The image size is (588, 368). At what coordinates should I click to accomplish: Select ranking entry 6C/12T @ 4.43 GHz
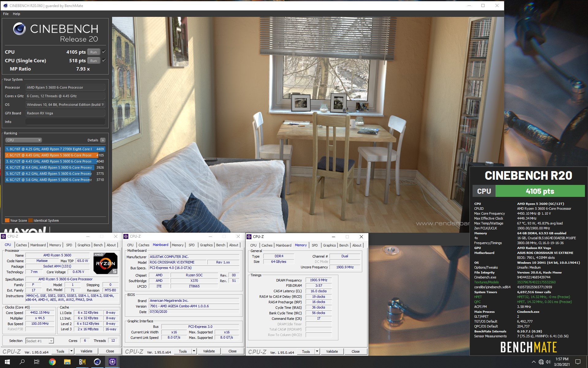55,161
